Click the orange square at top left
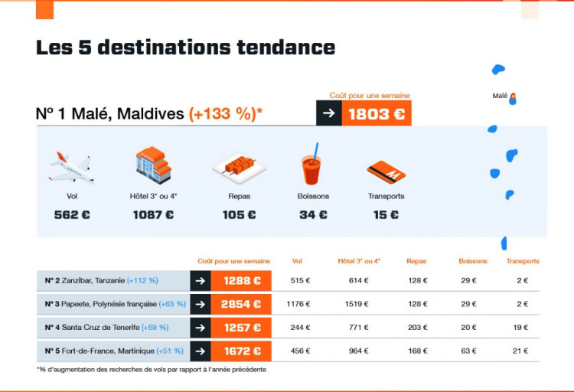This screenshot has height=392, width=574. pos(44,10)
